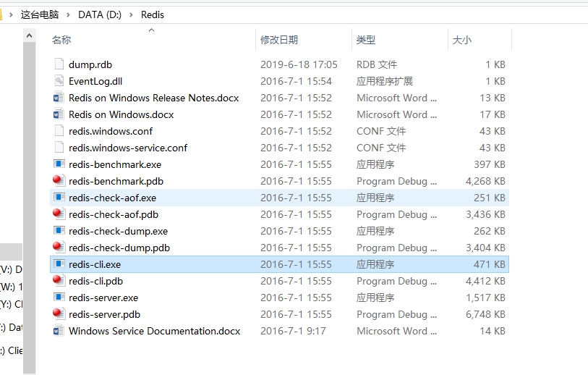Click the RDB 文件 type cell
The image size is (588, 375).
tap(377, 64)
